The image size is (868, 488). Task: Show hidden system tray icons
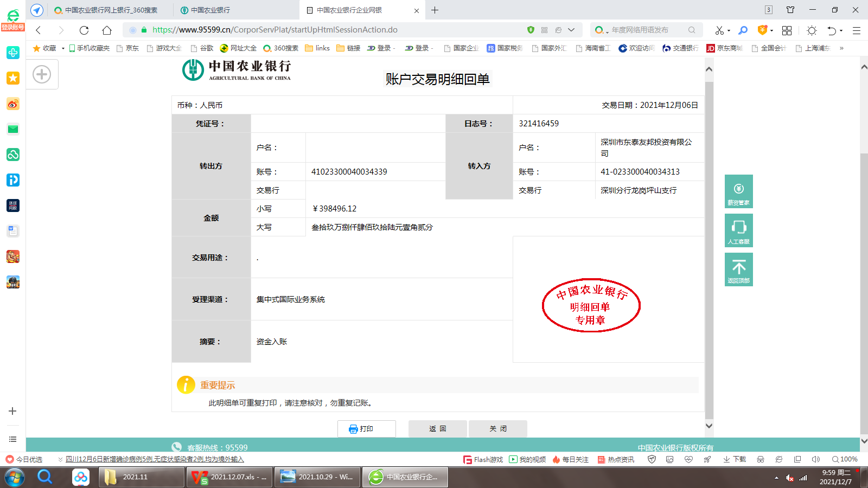tap(776, 478)
